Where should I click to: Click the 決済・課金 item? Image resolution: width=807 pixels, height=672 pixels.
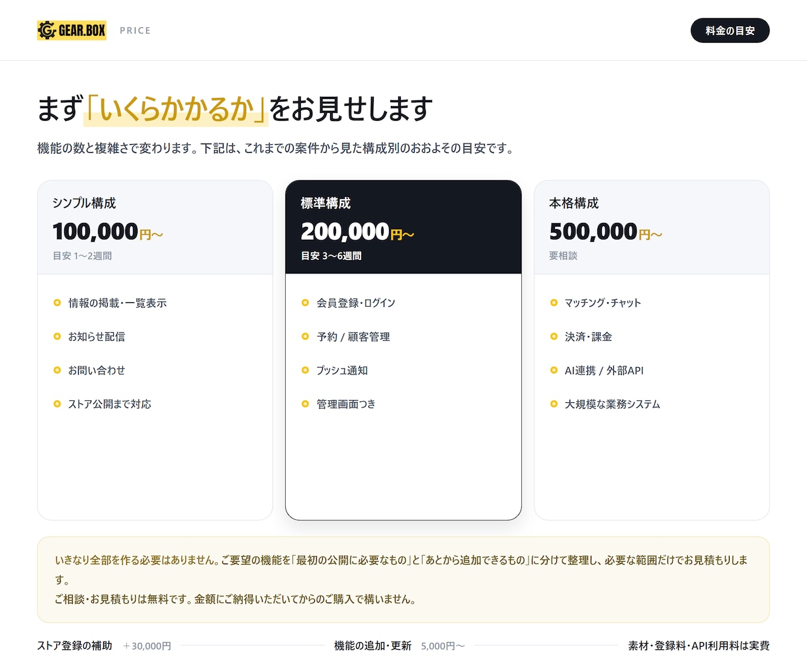588,337
